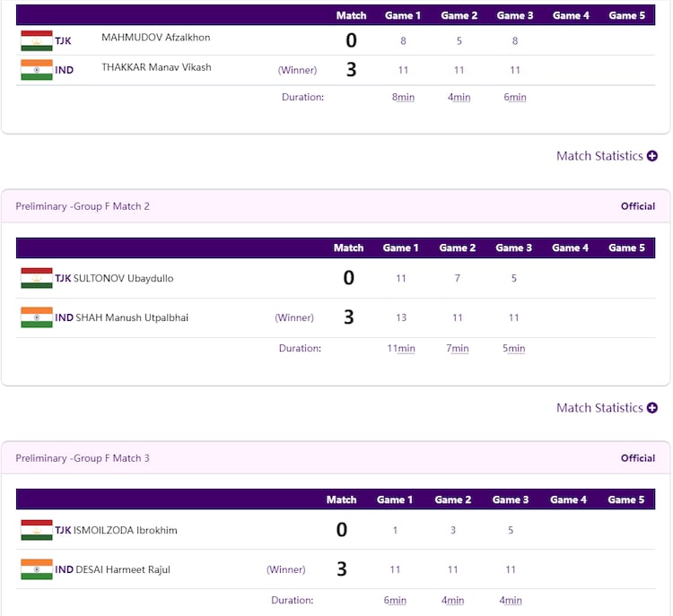Open player THAKKAR Manav Vikash
673x616 pixels.
pos(156,67)
